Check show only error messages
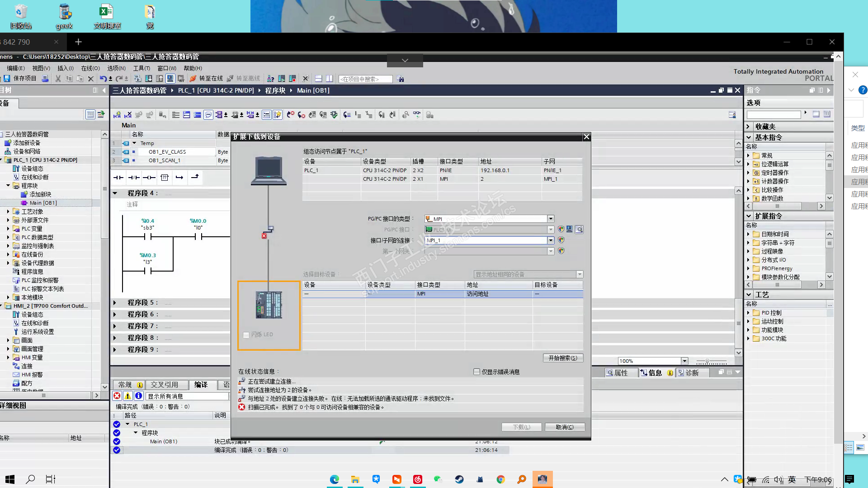Viewport: 868px width, 488px height. tap(476, 372)
